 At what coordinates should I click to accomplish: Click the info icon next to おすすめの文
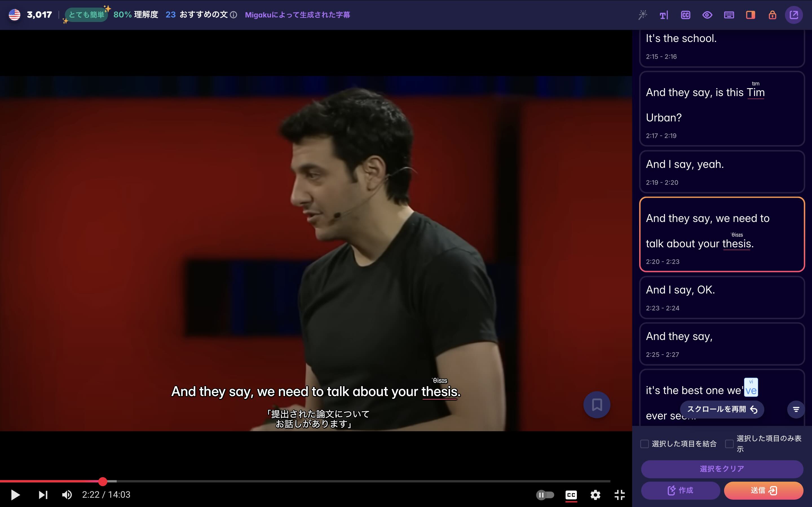(x=233, y=15)
